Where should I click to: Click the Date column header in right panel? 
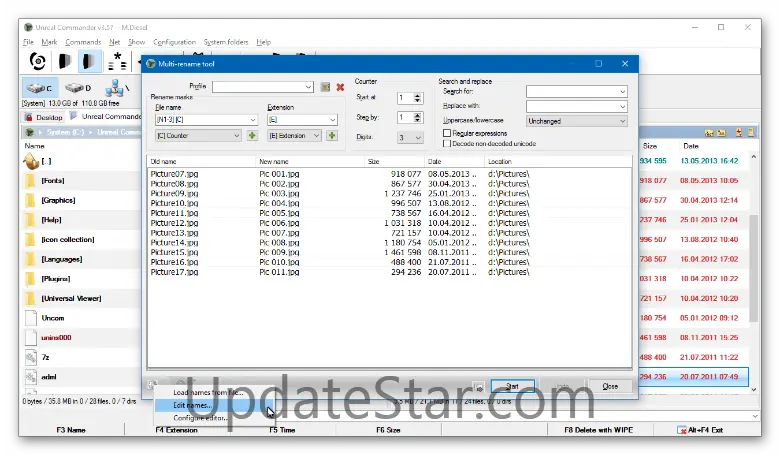pos(691,146)
